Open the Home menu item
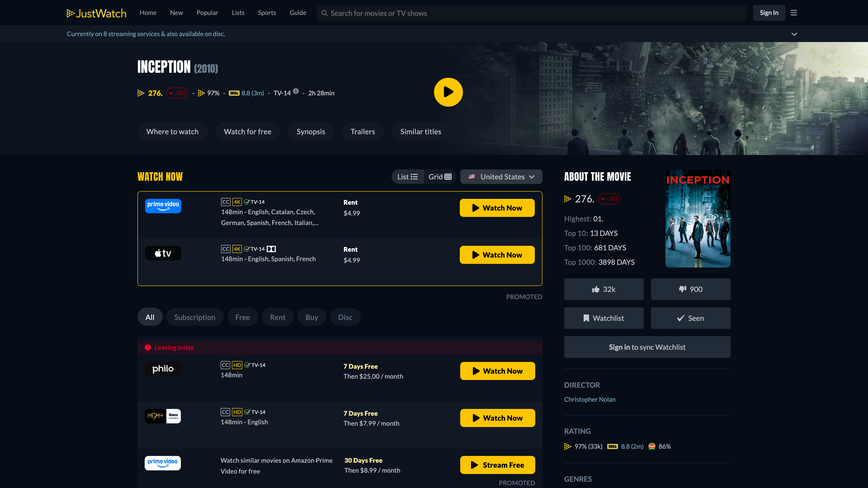 (x=148, y=13)
